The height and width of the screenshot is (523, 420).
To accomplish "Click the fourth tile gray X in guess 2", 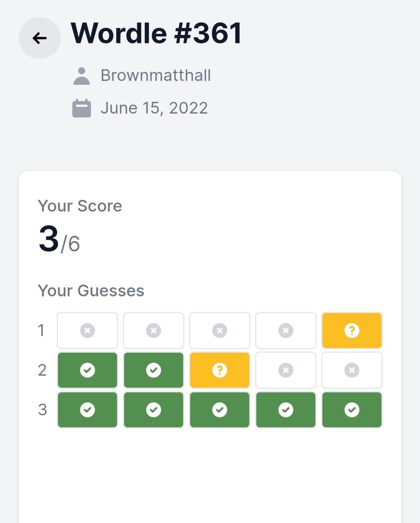I will (x=286, y=370).
